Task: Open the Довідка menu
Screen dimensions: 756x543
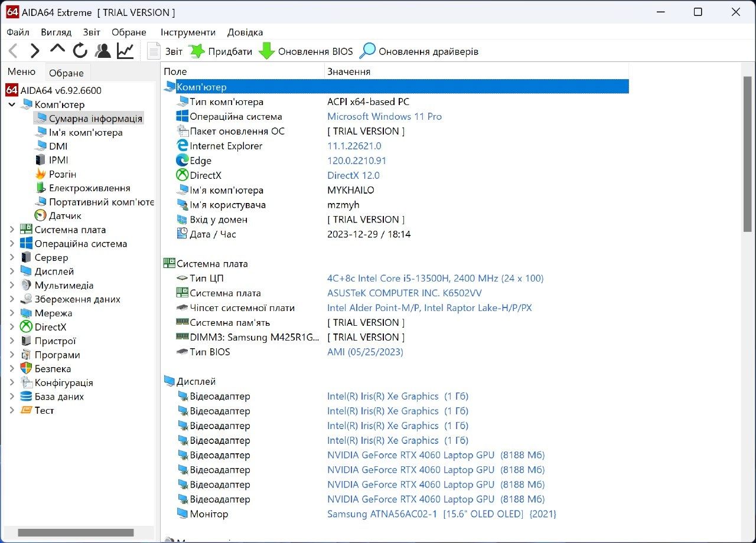Action: click(245, 32)
